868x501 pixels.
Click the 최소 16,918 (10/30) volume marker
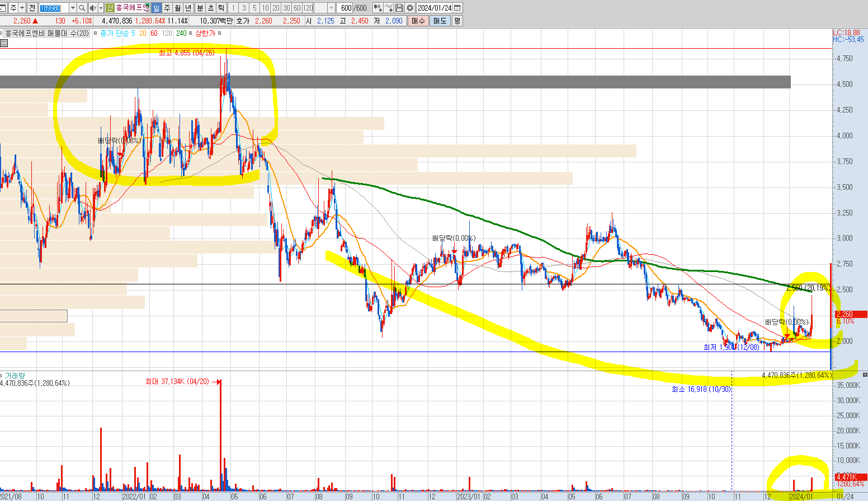(701, 389)
